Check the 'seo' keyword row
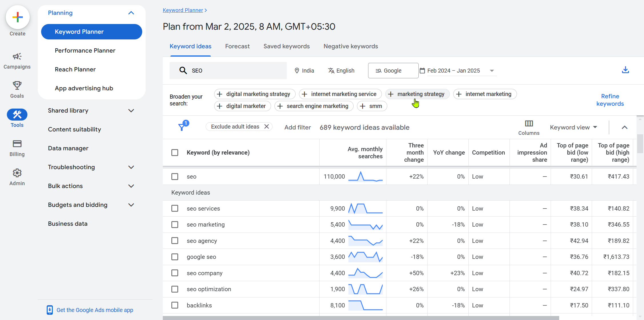Viewport: 644px width, 320px height. 175,177
